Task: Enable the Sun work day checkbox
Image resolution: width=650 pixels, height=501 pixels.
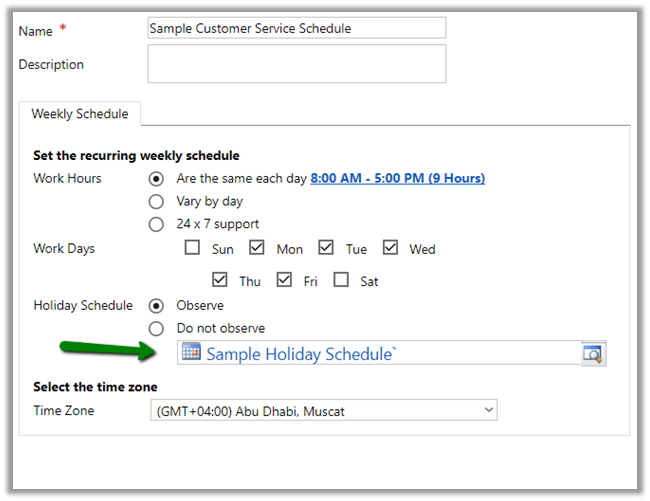Action: point(192,248)
